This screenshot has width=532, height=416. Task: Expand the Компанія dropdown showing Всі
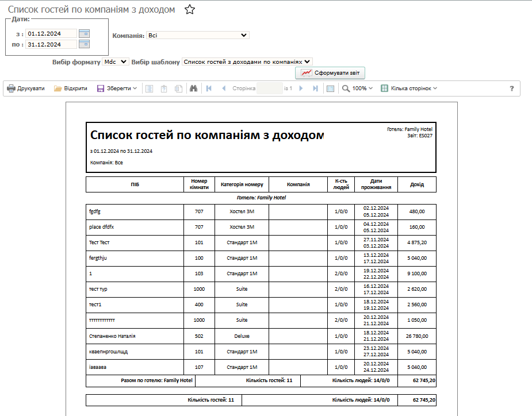tap(197, 35)
